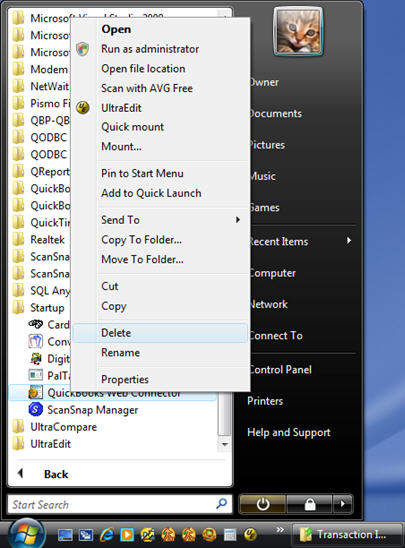Open the shutdown options arrow menu
This screenshot has width=405, height=548.
pos(342,504)
